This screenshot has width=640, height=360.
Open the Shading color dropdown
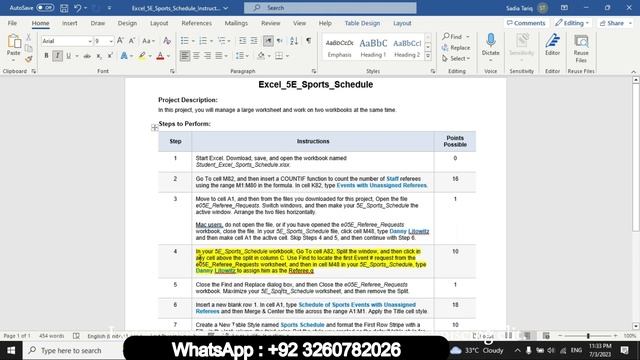pyautogui.click(x=269, y=56)
